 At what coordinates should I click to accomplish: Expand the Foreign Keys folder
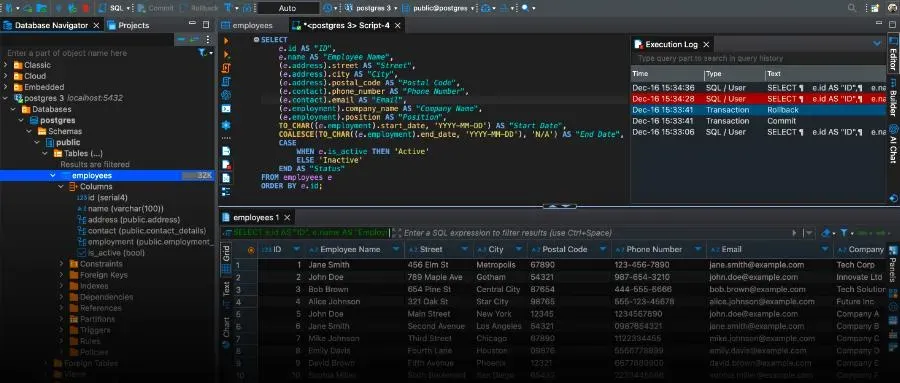click(x=61, y=275)
